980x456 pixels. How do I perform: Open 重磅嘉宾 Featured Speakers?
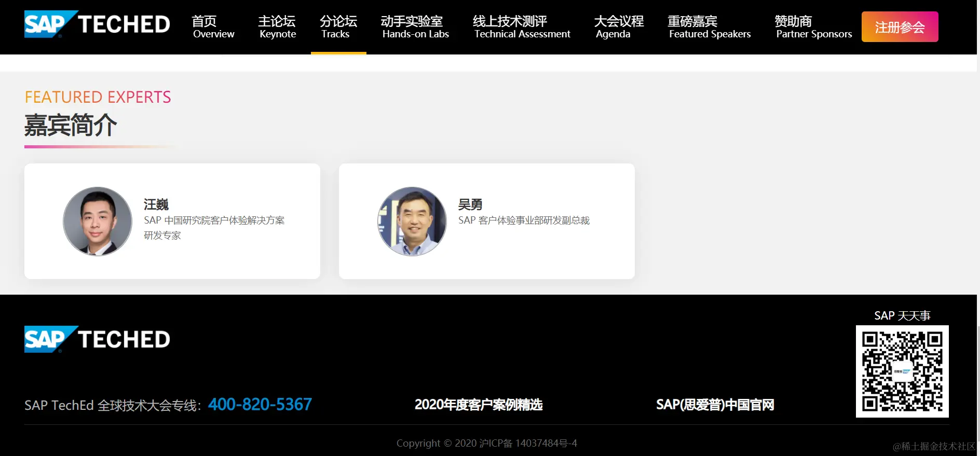click(710, 27)
